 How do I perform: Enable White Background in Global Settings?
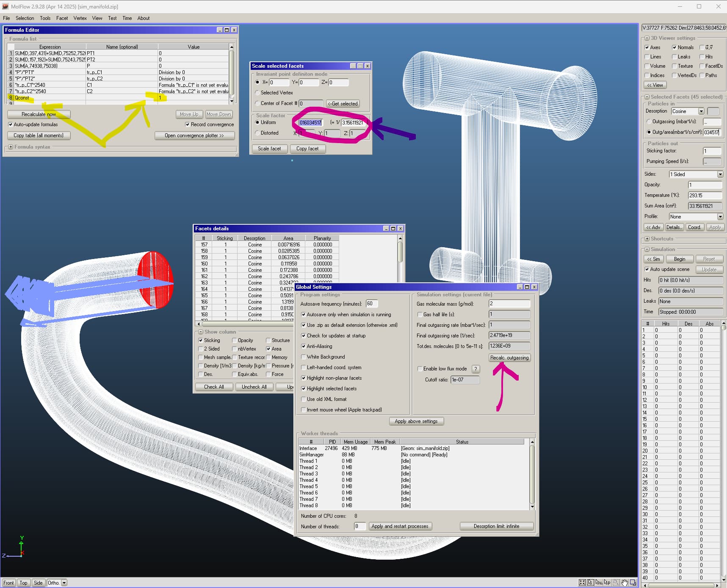click(x=303, y=357)
